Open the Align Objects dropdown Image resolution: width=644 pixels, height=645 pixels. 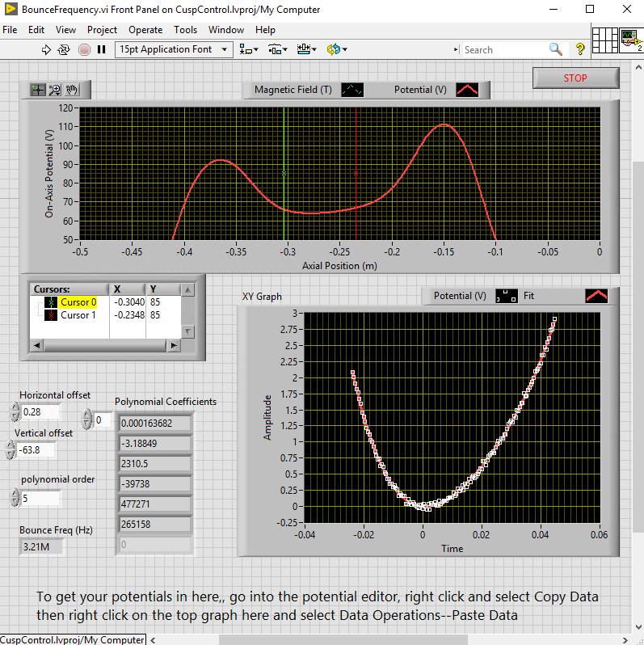pyautogui.click(x=250, y=49)
